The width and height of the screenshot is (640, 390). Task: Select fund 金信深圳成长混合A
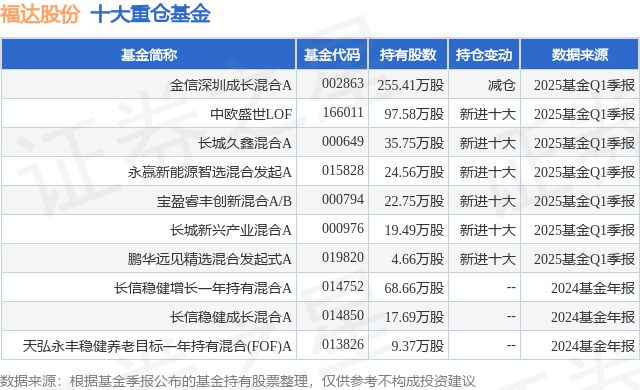click(231, 85)
